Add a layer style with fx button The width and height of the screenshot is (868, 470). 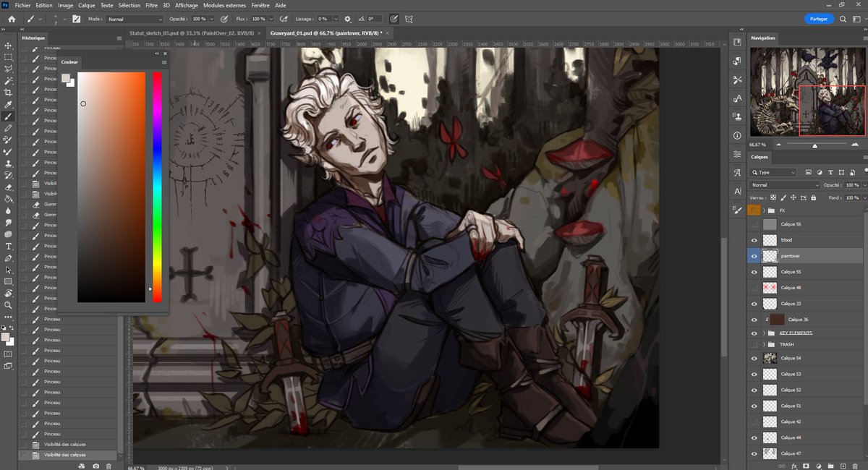(x=793, y=466)
